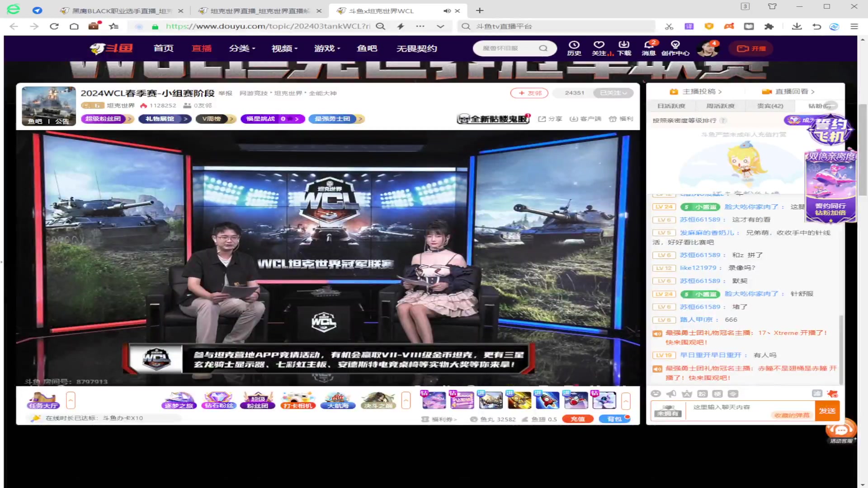Switch to browser tab 黑鹰BLACK职业选手直播
Viewport: 868px width, 488px height.
coord(121,11)
